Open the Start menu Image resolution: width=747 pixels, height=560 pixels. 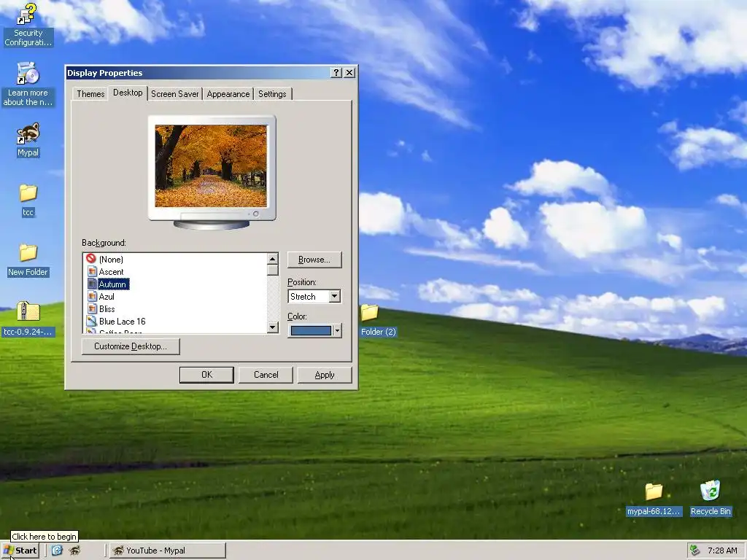[x=20, y=551]
